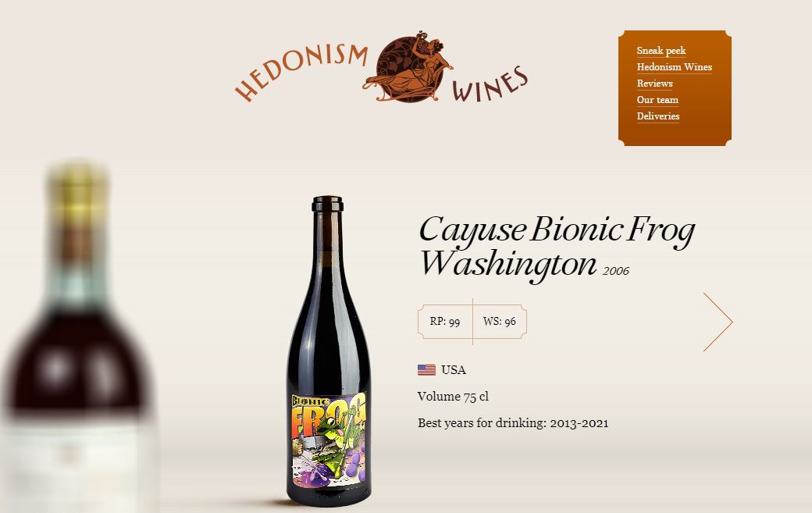812x513 pixels.
Task: Click the Cayuse Bionic Frog Washington title
Action: pyautogui.click(x=557, y=248)
